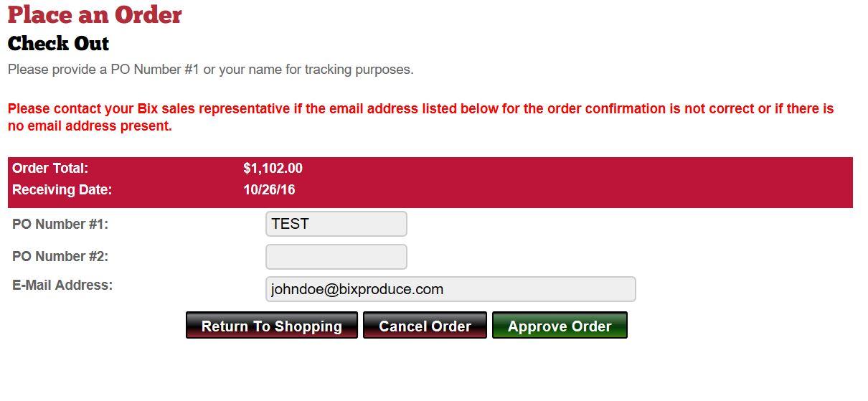Click the PO Number #2 label
The height and width of the screenshot is (401, 868).
(x=60, y=257)
